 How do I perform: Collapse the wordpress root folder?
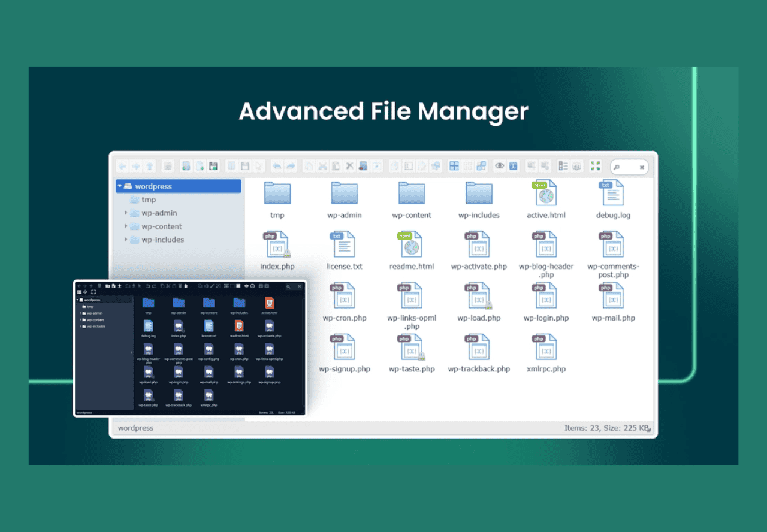[120, 186]
